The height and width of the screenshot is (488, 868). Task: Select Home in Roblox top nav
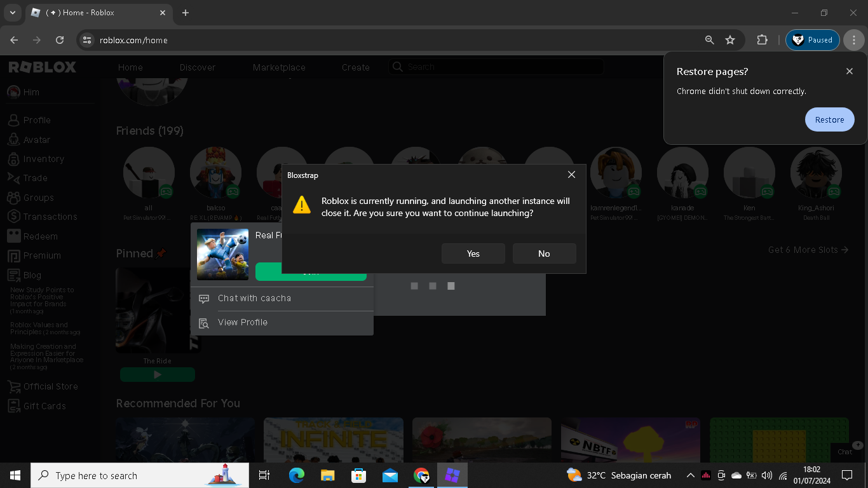tap(130, 67)
